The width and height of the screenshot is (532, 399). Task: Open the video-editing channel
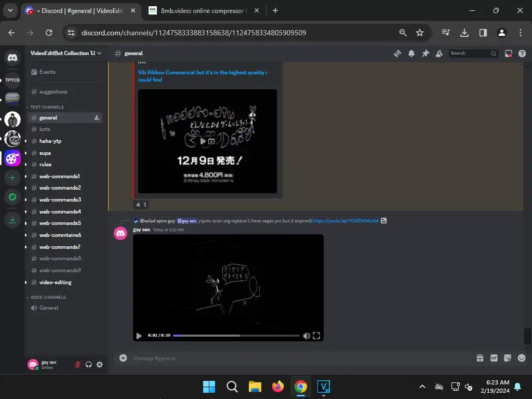(x=65, y=282)
